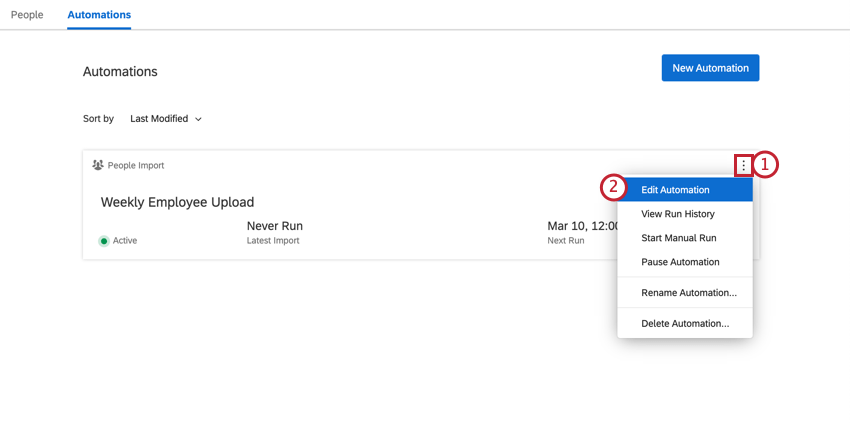Expand the Last Modified sort chevron
850x425 pixels.
point(198,119)
